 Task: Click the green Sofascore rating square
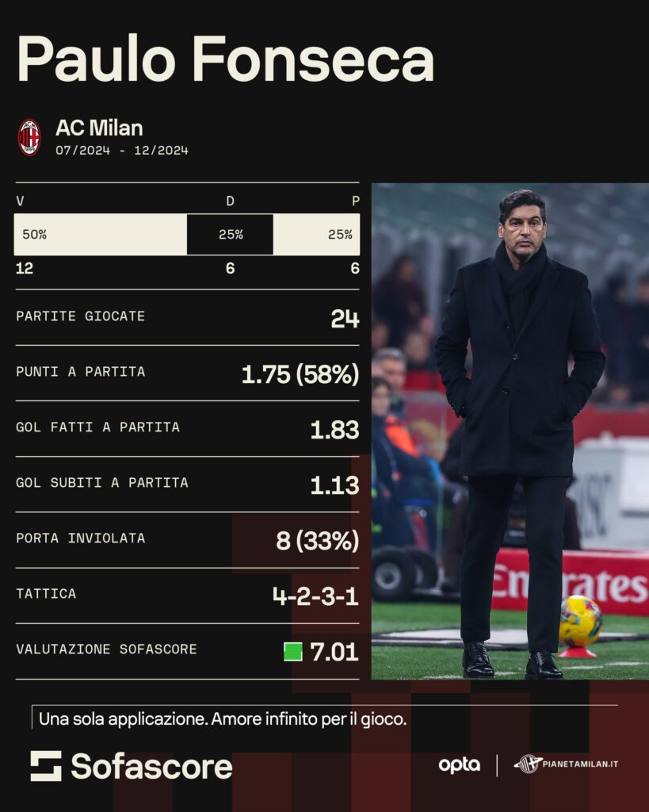(293, 652)
